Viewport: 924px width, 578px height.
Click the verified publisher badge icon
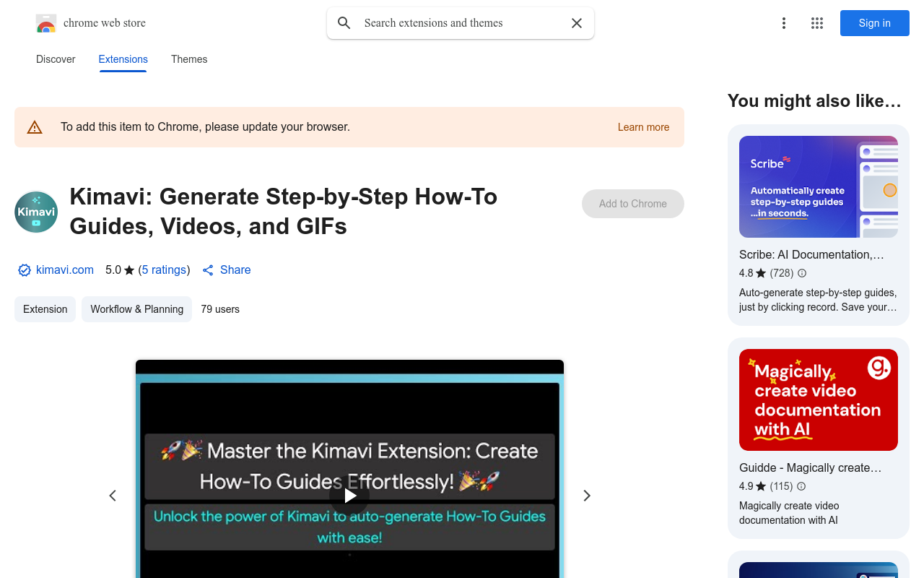click(x=25, y=270)
